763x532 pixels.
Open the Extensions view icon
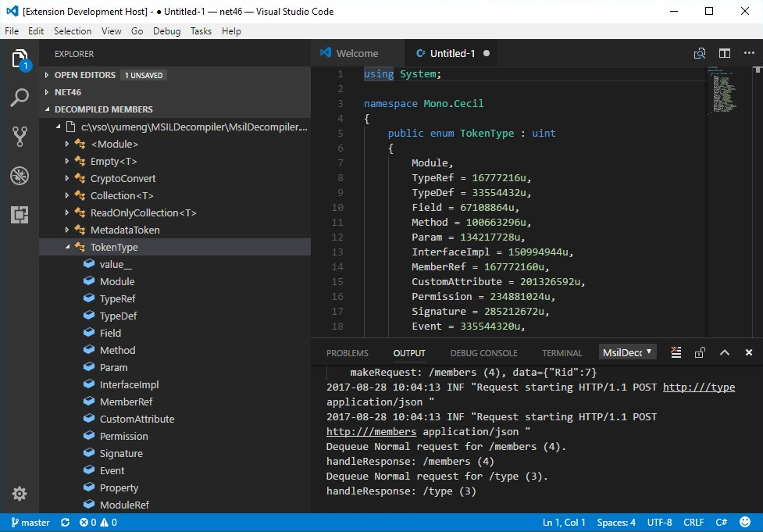(20, 215)
